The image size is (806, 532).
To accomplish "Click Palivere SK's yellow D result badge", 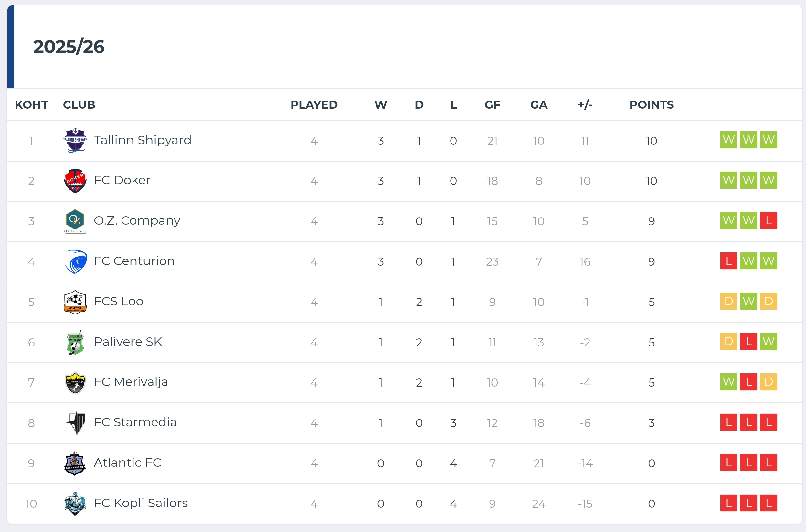I will (728, 341).
